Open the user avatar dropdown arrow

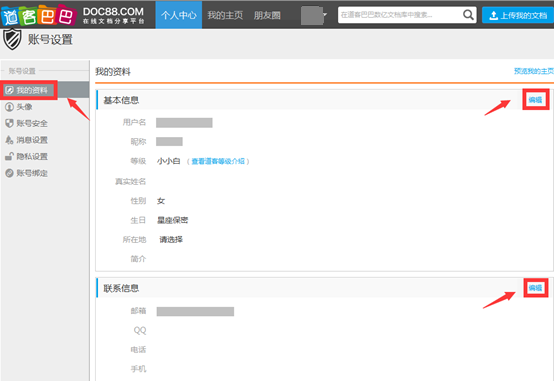click(325, 15)
